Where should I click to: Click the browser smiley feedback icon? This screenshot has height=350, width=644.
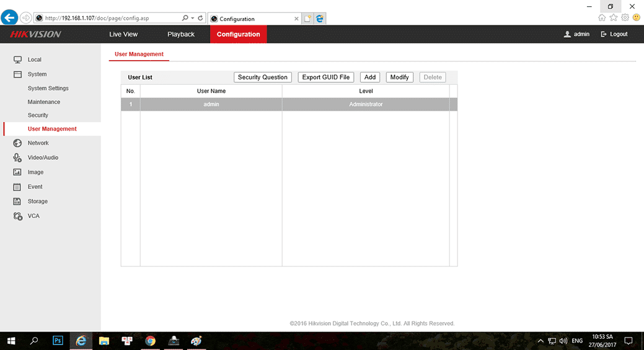pos(636,17)
